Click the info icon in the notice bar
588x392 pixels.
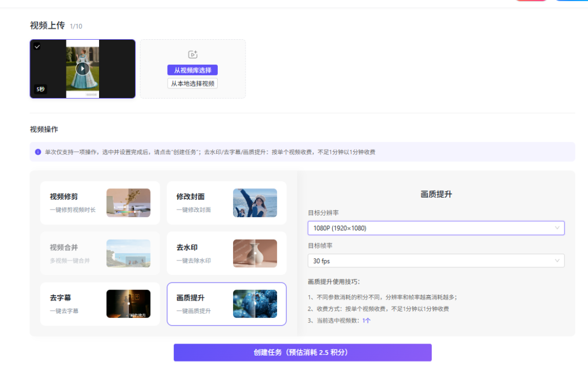[38, 152]
